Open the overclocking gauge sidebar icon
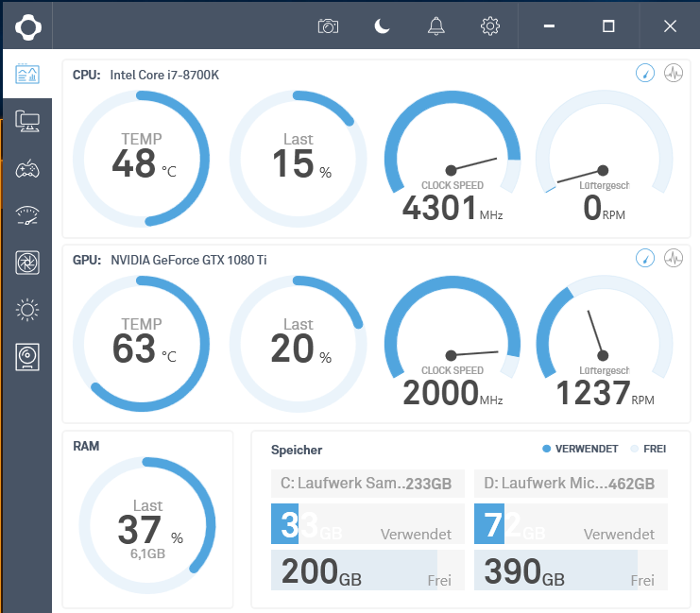The width and height of the screenshot is (700, 613). click(27, 215)
